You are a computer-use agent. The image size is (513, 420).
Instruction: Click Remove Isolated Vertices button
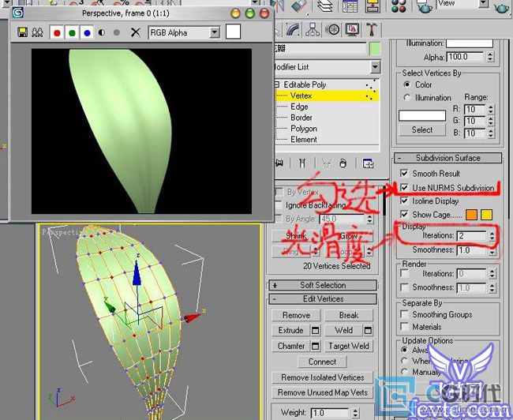(x=322, y=377)
